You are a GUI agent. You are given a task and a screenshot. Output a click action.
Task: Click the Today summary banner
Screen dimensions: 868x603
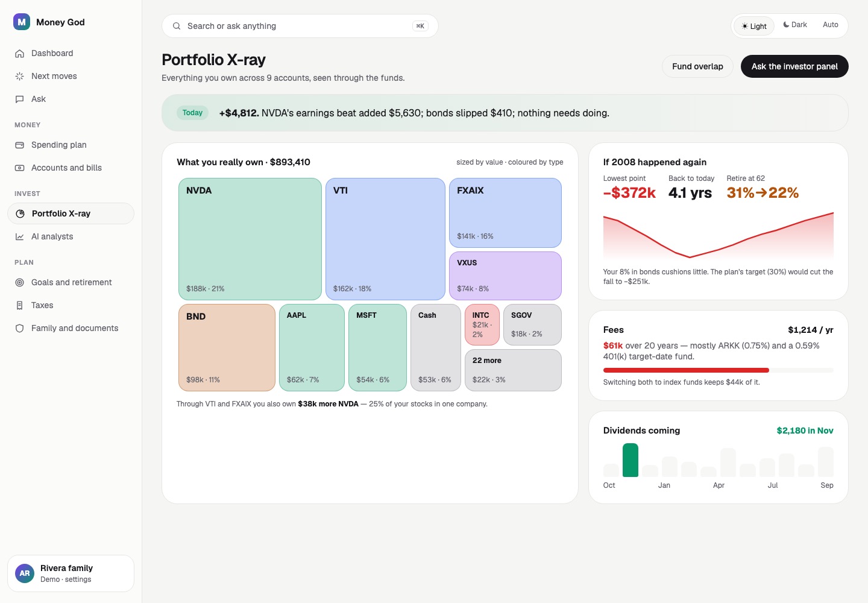(x=505, y=113)
